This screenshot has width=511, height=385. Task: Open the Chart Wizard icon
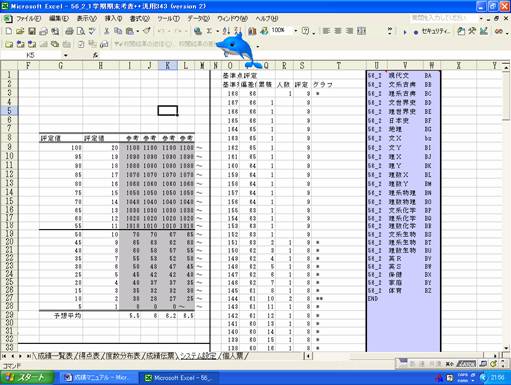(x=252, y=31)
